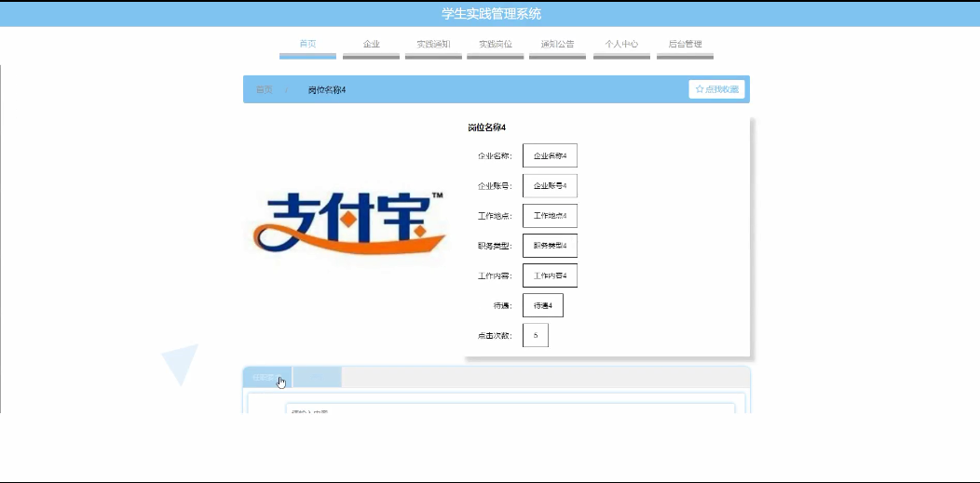Go to the 个人中心 navigation tab
This screenshot has width=980, height=483.
(x=621, y=47)
